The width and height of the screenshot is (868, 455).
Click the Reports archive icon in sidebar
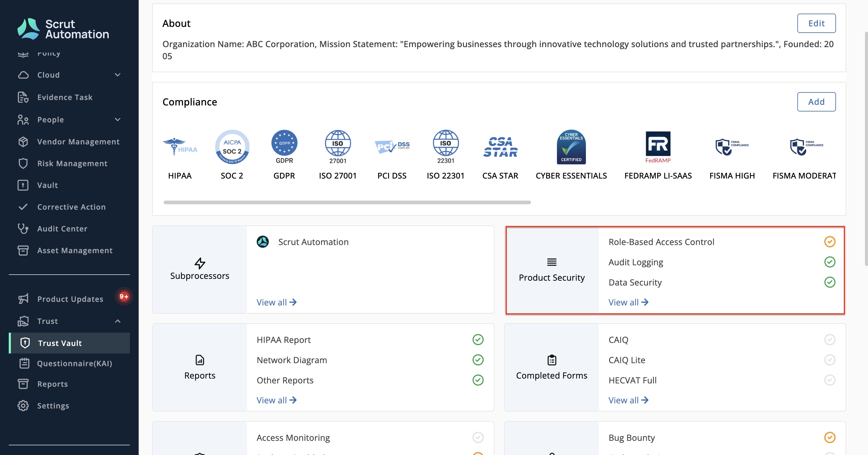(x=23, y=384)
